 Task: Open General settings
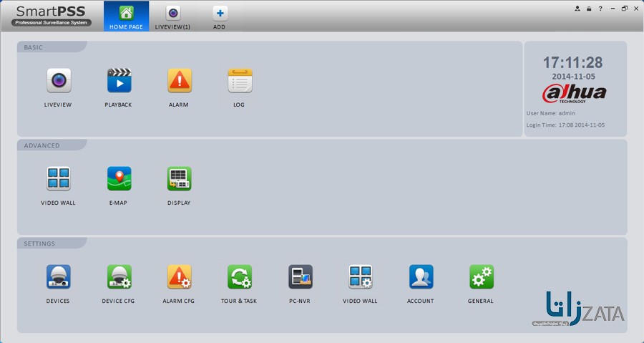pyautogui.click(x=481, y=277)
